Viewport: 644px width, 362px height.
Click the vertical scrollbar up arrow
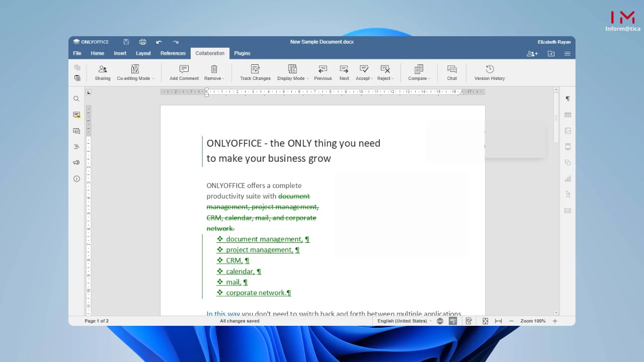pos(556,89)
